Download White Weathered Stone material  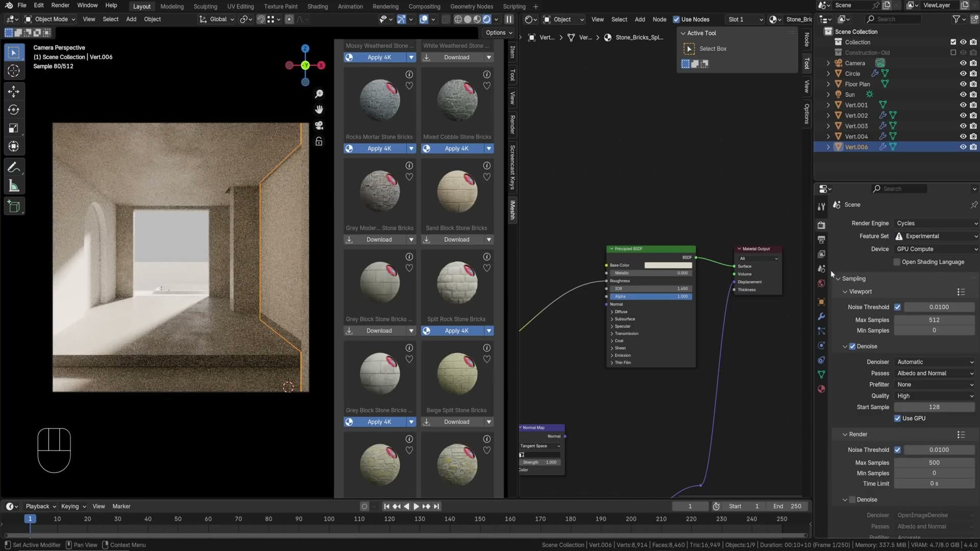(452, 58)
